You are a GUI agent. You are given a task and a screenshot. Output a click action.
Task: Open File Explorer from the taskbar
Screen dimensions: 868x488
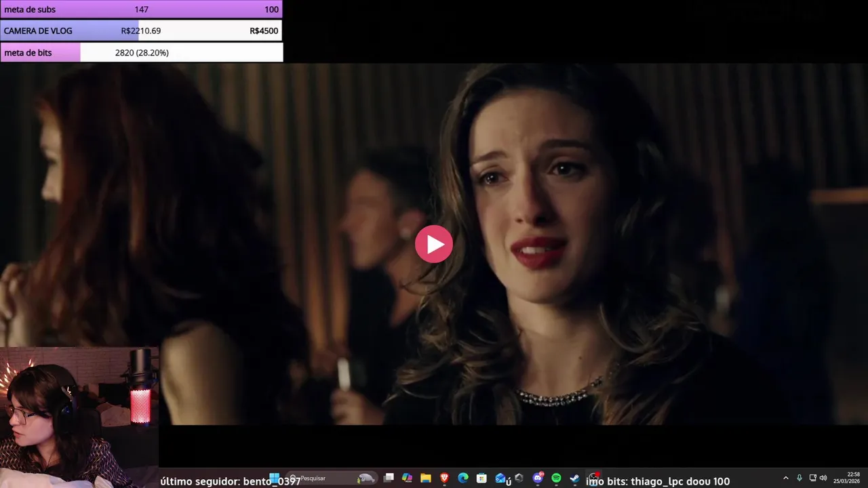coord(426,479)
